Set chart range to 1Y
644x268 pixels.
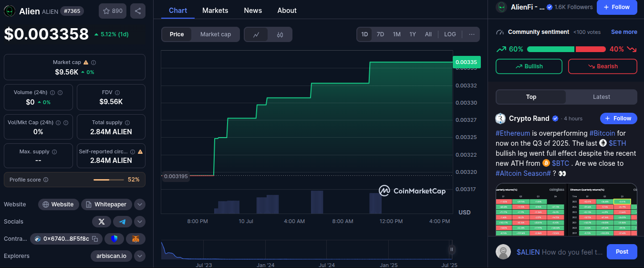[x=413, y=34]
